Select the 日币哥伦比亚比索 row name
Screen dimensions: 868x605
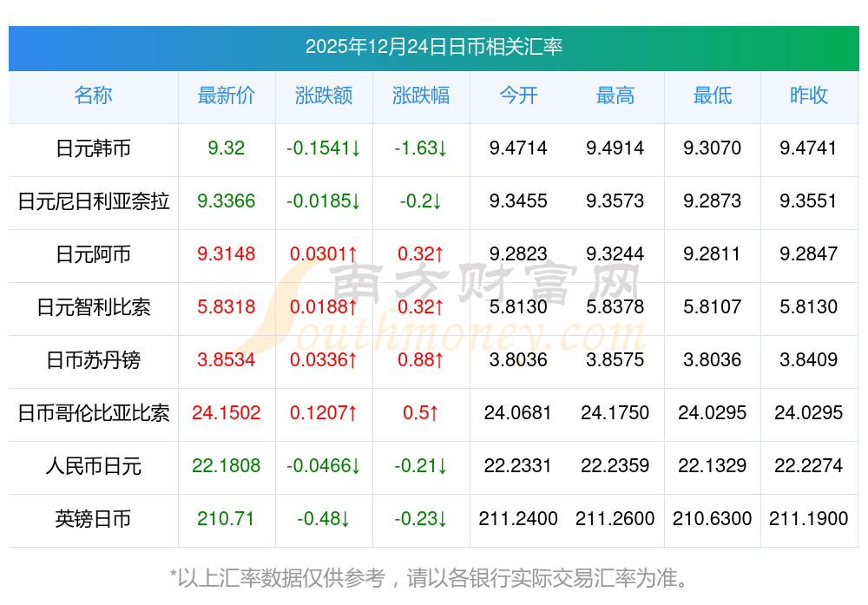coord(93,413)
